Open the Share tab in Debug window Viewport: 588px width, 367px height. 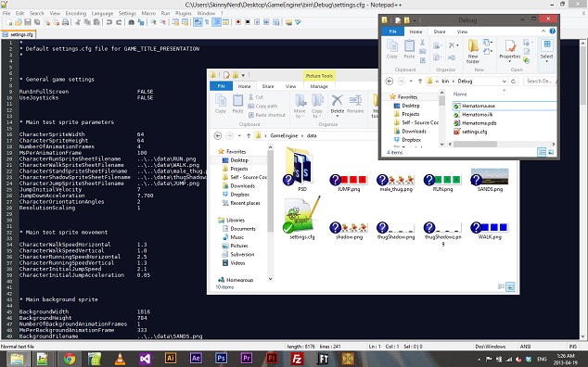440,32
